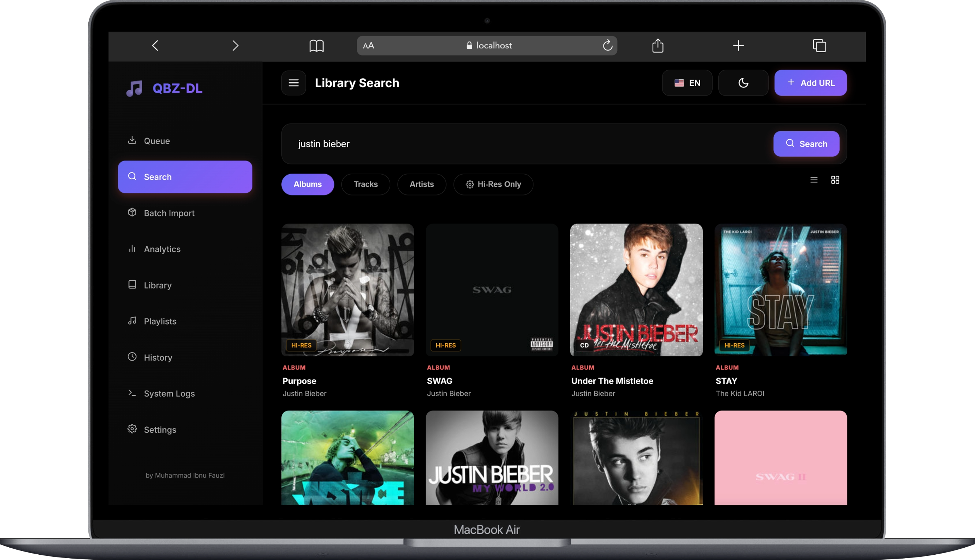
Task: Open Library from the sidebar
Action: pos(185,285)
